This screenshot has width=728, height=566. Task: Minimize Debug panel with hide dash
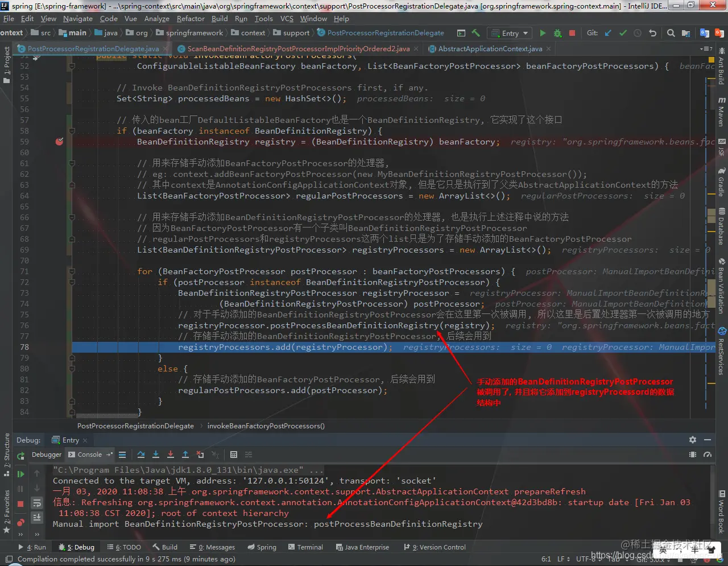coord(708,440)
